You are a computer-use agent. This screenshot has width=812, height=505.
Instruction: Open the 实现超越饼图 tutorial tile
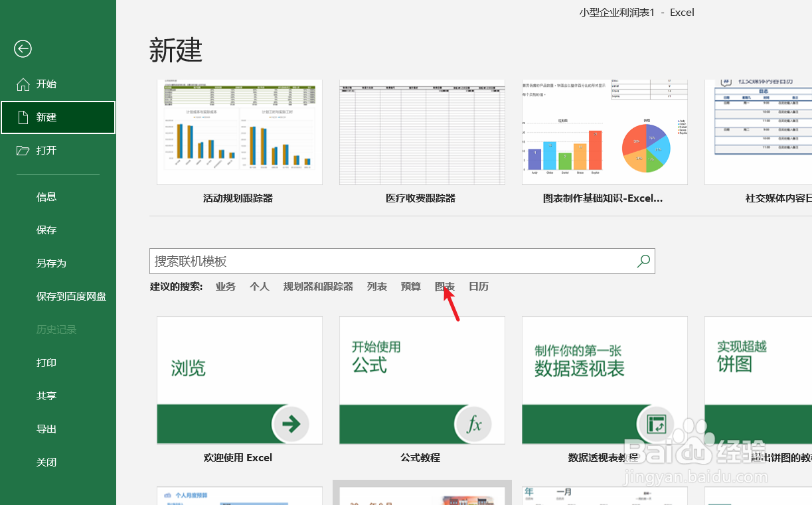tap(758, 380)
